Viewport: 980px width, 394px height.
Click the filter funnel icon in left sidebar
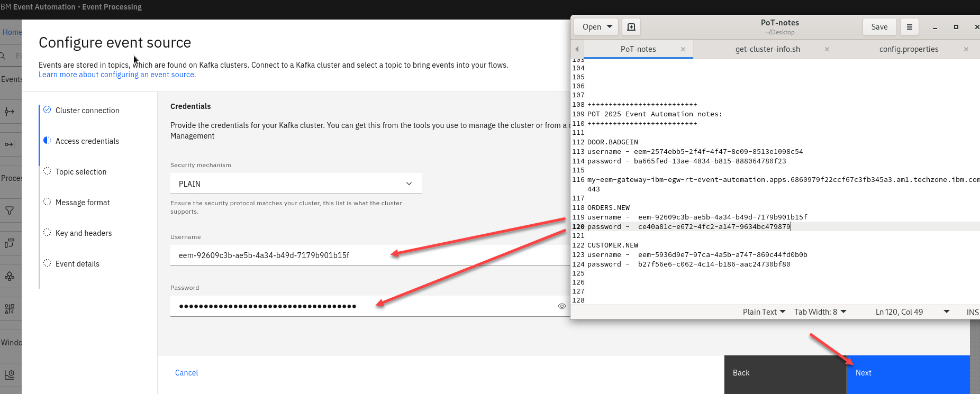(10, 210)
